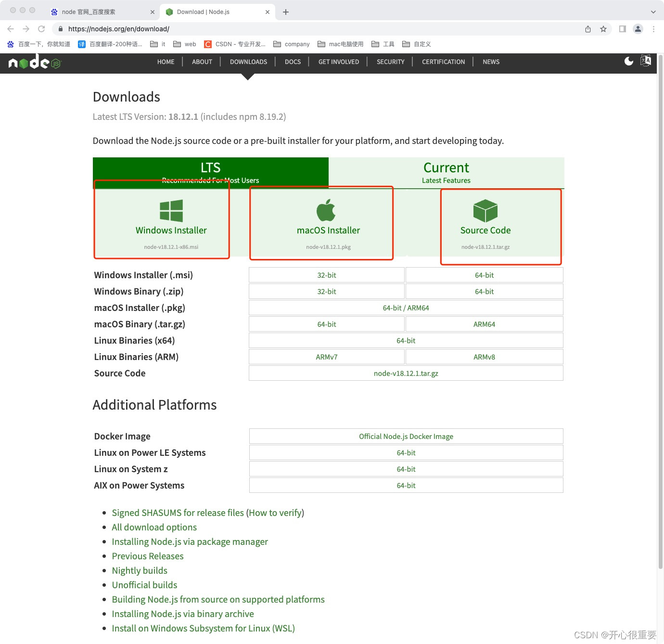Select the Current version tab
The width and height of the screenshot is (664, 644).
click(447, 173)
